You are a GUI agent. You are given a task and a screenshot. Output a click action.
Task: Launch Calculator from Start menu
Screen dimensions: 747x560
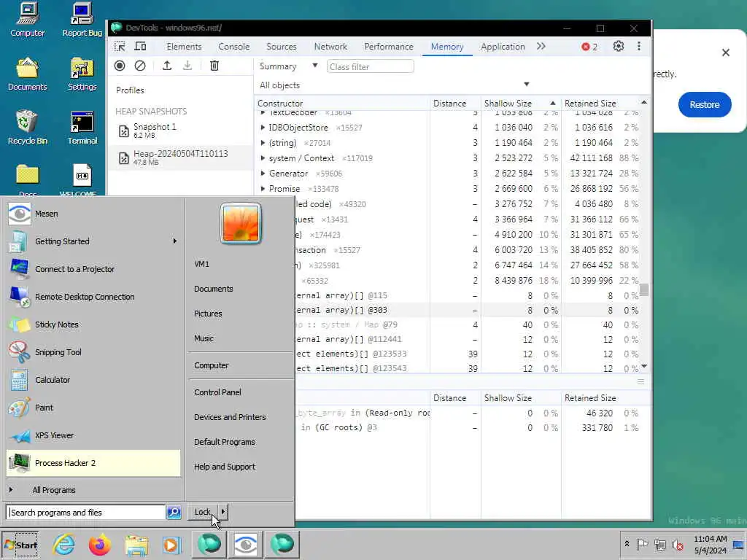(93, 380)
